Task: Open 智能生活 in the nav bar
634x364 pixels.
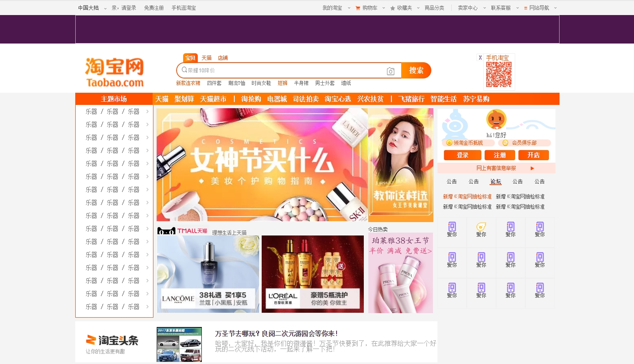Action: [444, 99]
